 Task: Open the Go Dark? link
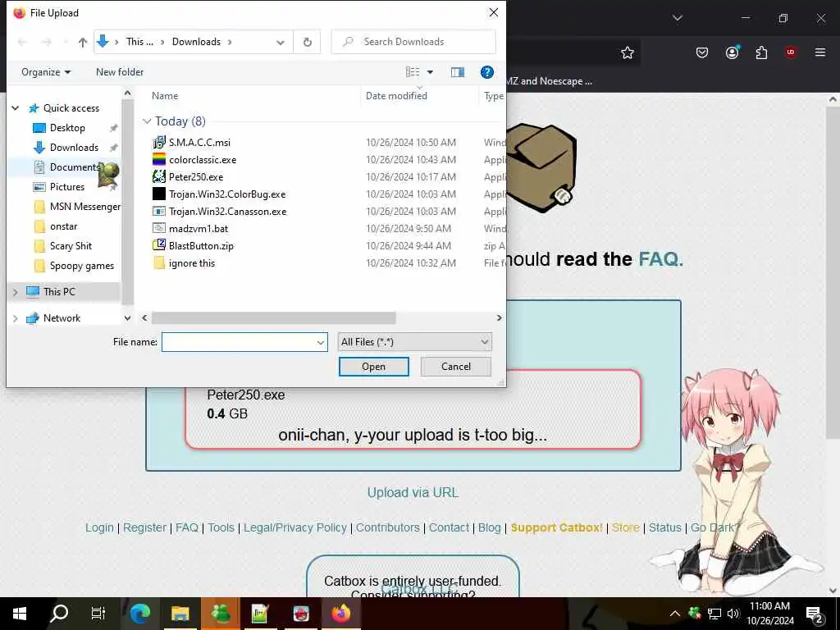(715, 527)
